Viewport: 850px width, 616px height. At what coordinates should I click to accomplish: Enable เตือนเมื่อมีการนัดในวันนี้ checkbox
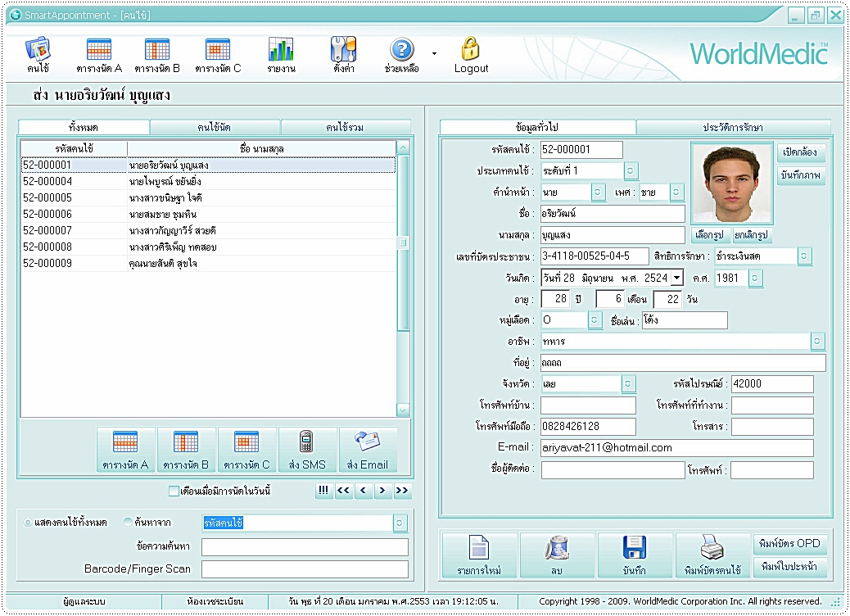[x=173, y=491]
